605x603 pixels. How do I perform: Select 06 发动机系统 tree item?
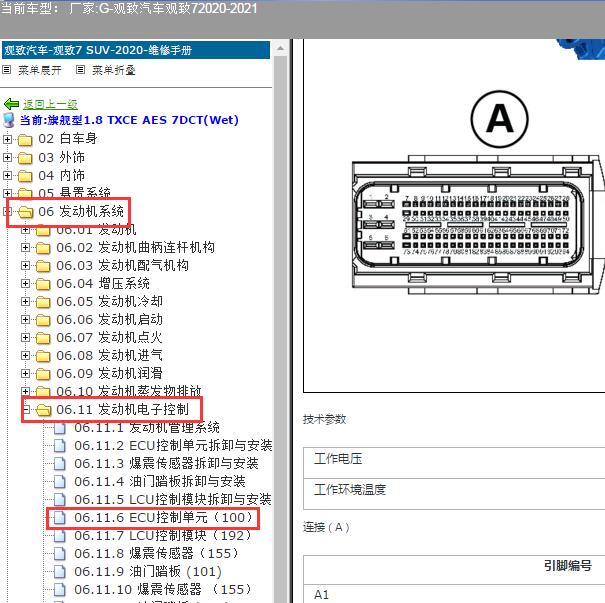(x=81, y=211)
